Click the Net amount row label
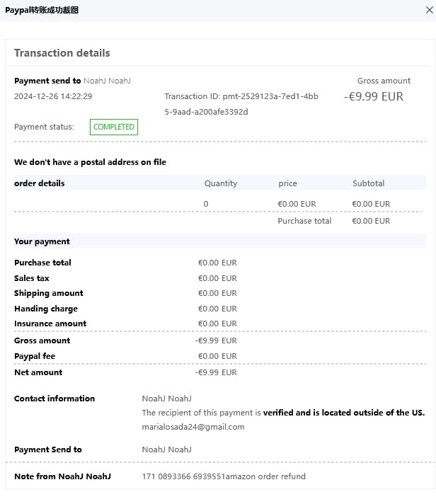 [38, 372]
